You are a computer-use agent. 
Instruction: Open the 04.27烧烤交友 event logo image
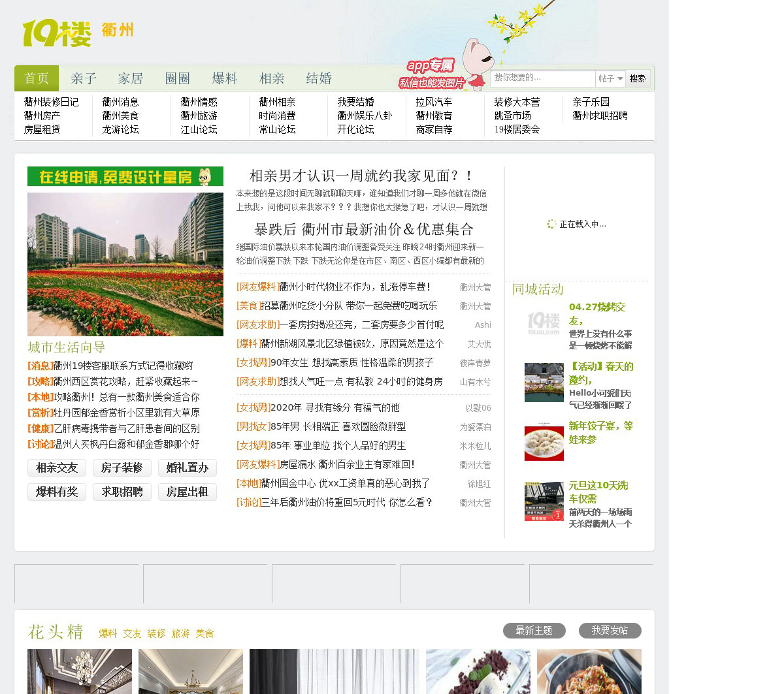pyautogui.click(x=544, y=323)
